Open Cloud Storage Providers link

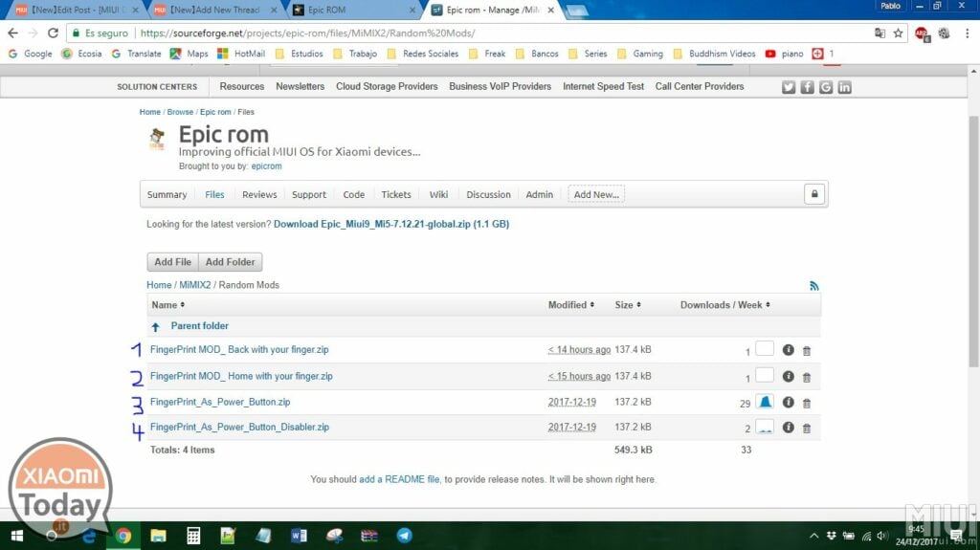[387, 86]
